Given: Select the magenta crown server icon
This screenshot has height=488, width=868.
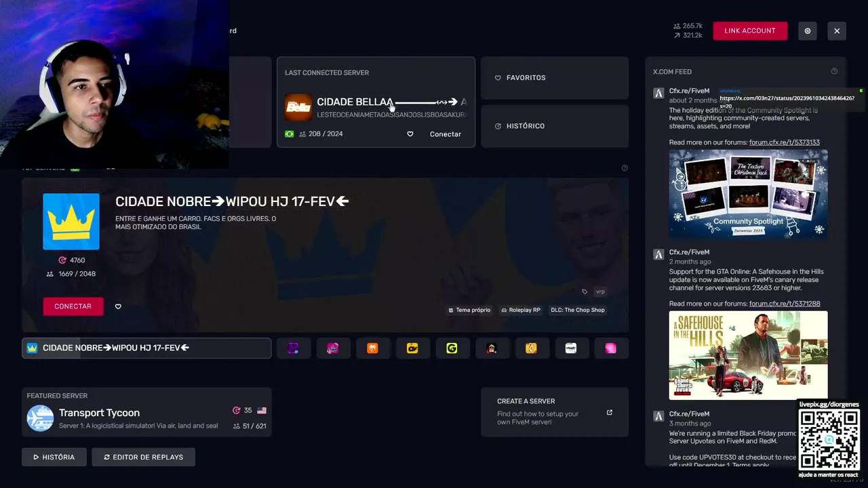Looking at the screenshot, I should click(x=333, y=348).
